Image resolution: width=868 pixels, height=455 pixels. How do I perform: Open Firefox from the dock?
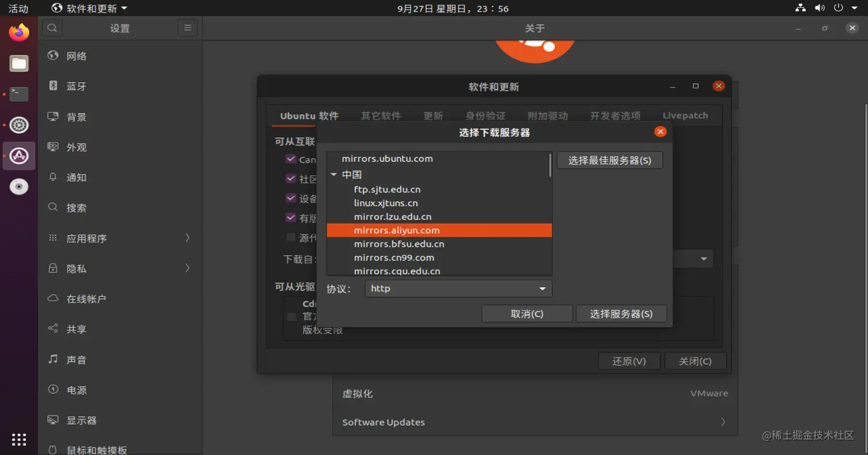(19, 33)
